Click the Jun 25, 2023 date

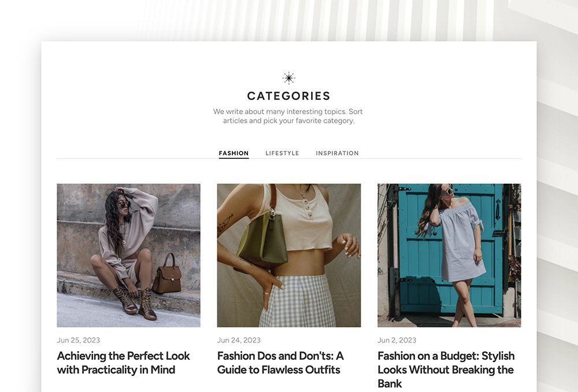pos(78,340)
